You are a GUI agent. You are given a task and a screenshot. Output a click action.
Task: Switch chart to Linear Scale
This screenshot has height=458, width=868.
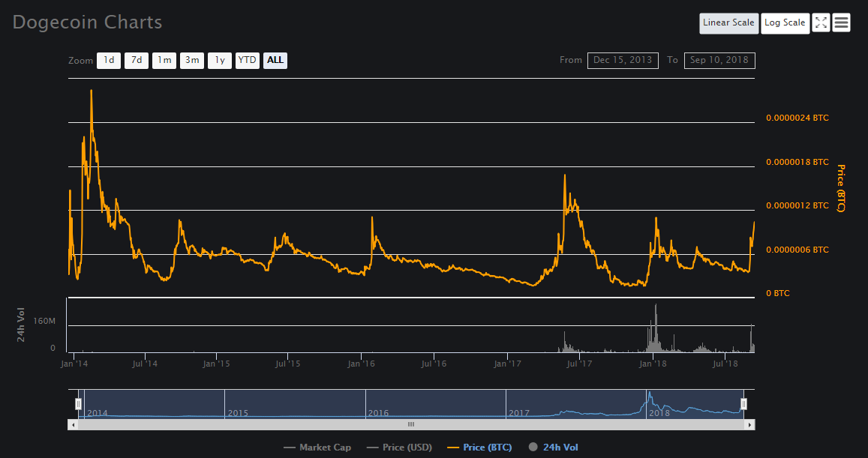click(728, 23)
